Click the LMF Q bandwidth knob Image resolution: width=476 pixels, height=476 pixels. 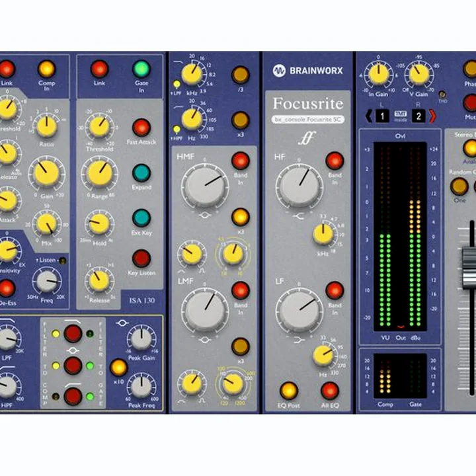click(192, 383)
